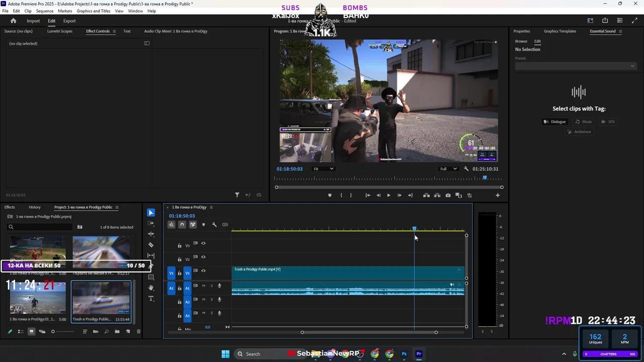
Task: Open Sort Icons menu in Project
Action: click(x=85, y=331)
